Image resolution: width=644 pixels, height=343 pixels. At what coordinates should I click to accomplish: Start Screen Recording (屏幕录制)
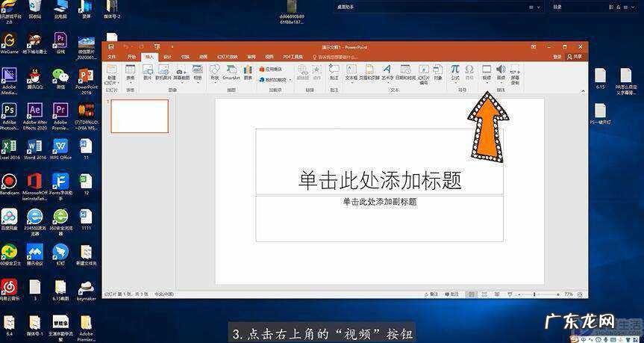(515, 74)
